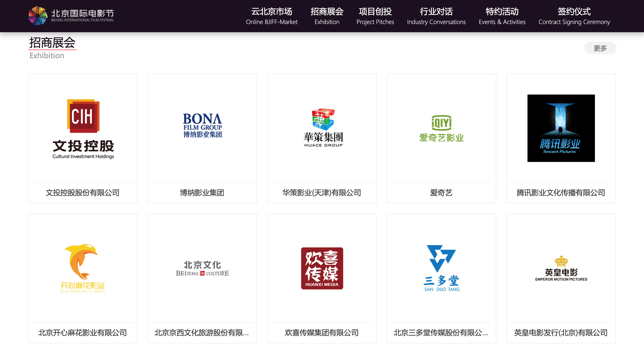
Task: Open 欢喜传媒集团有限公司 link
Action: [322, 333]
